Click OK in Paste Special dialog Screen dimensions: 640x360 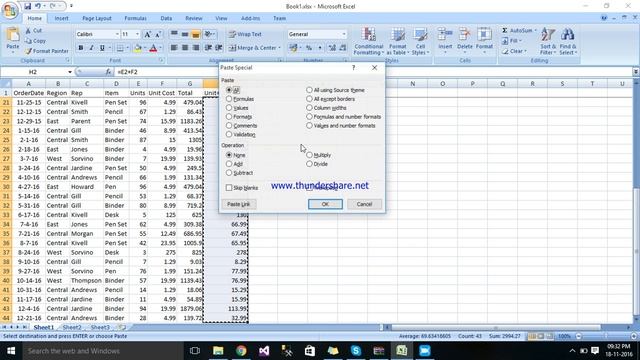(x=325, y=204)
